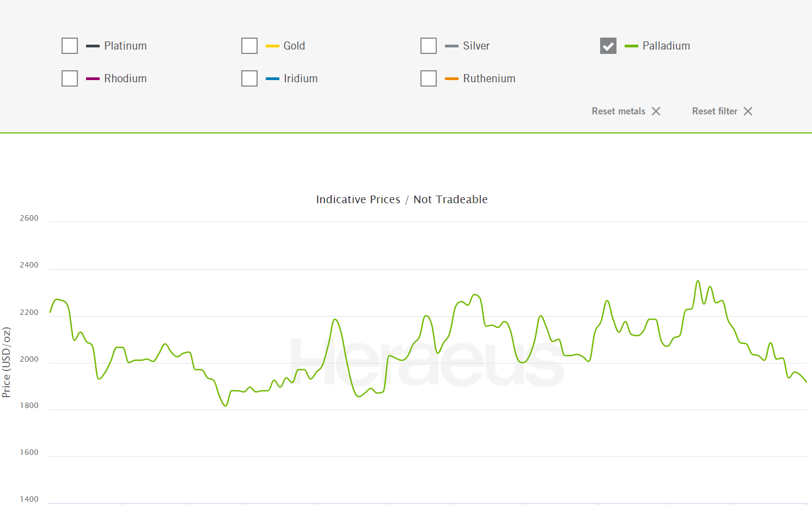
Task: Click the Reset filter link
Action: point(722,111)
